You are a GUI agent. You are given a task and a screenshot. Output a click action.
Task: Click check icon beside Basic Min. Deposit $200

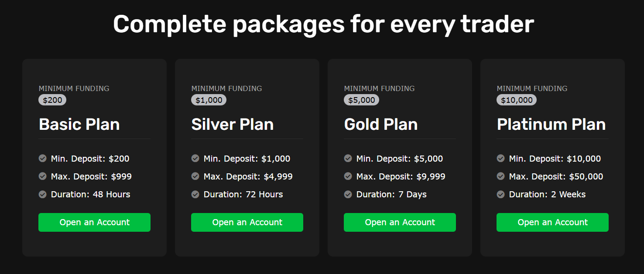pos(42,159)
